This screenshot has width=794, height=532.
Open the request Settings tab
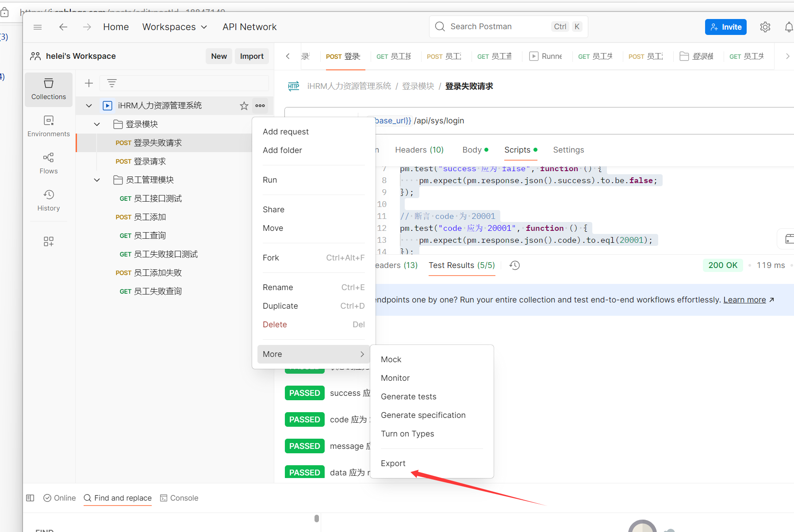click(568, 150)
